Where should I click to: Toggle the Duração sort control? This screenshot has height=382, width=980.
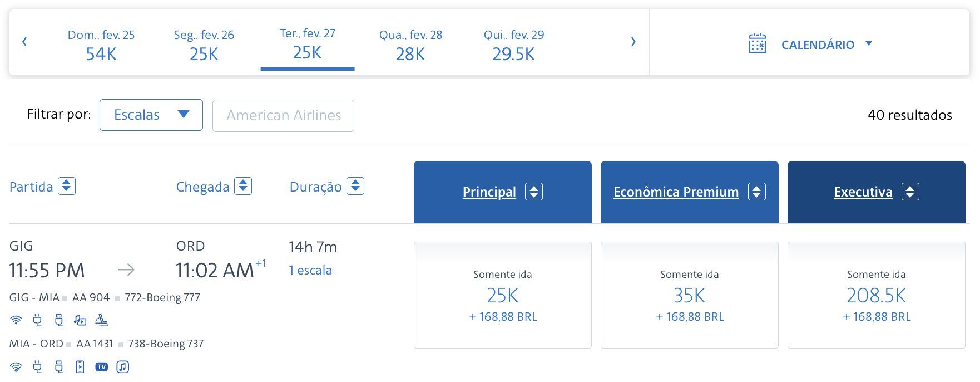tap(355, 186)
